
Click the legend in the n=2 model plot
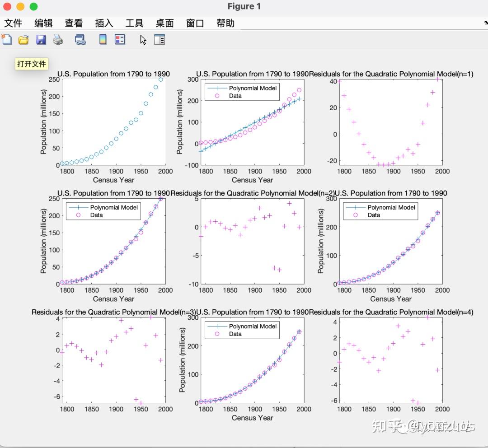[x=103, y=211]
